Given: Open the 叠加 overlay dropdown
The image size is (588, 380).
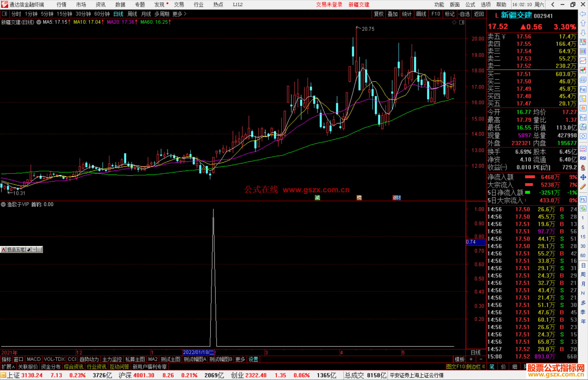Looking at the screenshot, I should tap(393, 14).
